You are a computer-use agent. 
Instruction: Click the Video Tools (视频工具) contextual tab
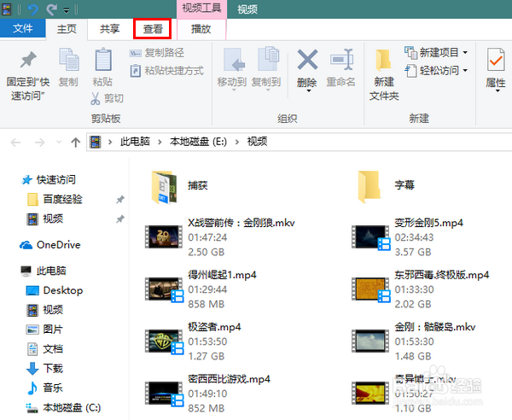click(x=201, y=9)
